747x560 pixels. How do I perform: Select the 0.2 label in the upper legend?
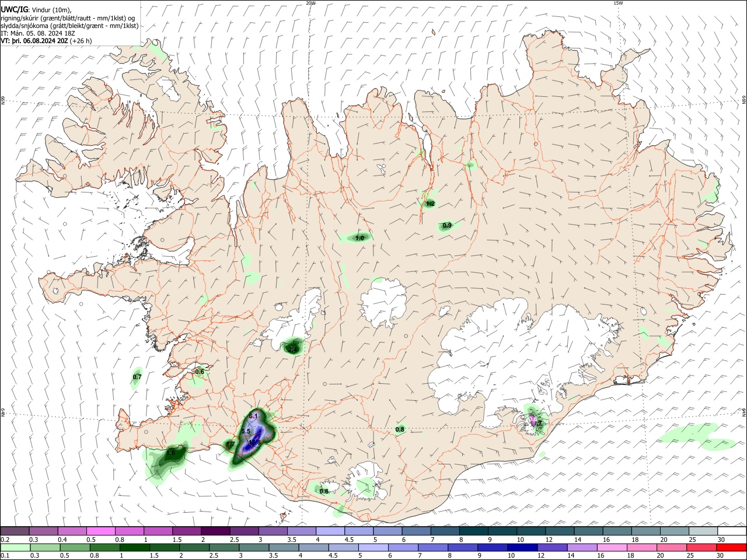[5, 540]
